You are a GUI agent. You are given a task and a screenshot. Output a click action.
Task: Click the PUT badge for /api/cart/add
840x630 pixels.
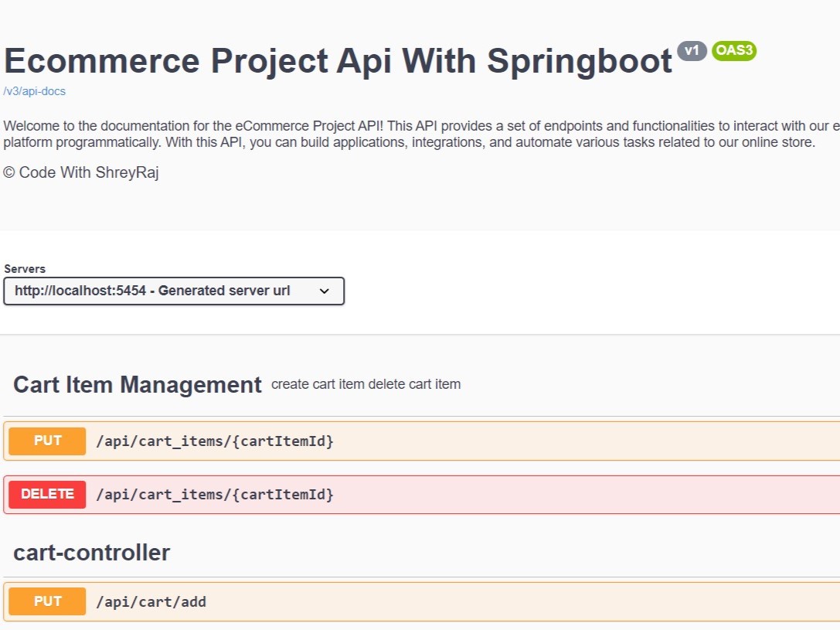[x=47, y=601]
